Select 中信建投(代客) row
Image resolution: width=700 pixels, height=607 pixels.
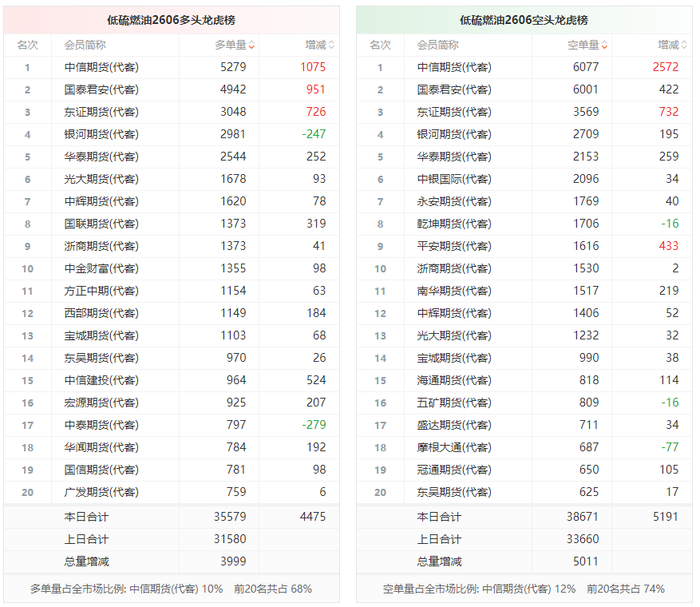(172, 380)
